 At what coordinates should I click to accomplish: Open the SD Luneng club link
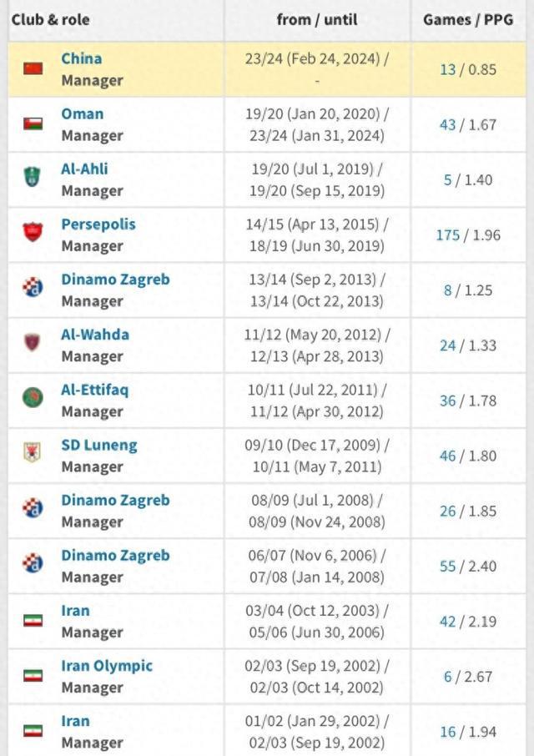coord(99,445)
